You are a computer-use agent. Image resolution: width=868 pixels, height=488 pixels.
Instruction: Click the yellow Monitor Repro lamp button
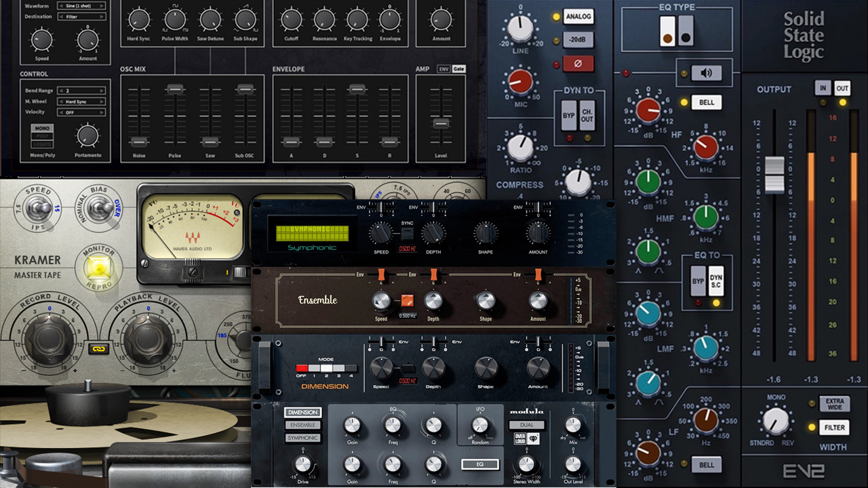coord(98,268)
